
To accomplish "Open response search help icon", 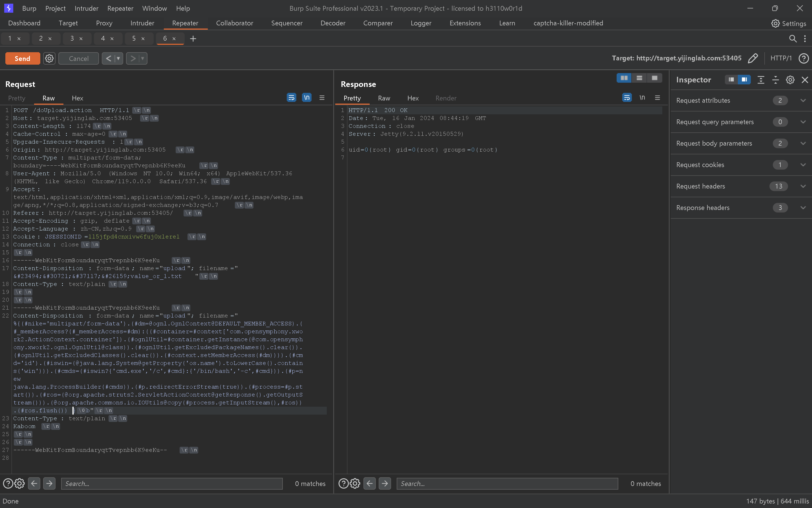I will (343, 483).
